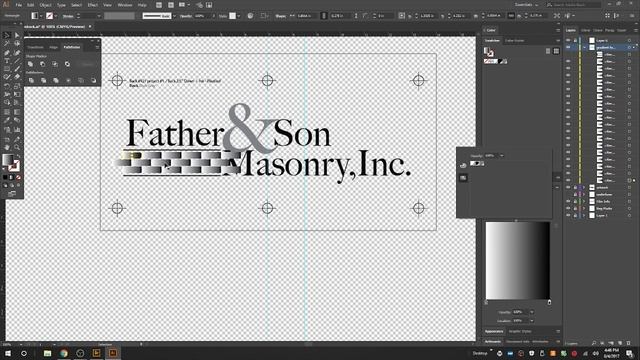Click the fill color box in toolbox

pyautogui.click(x=7, y=160)
